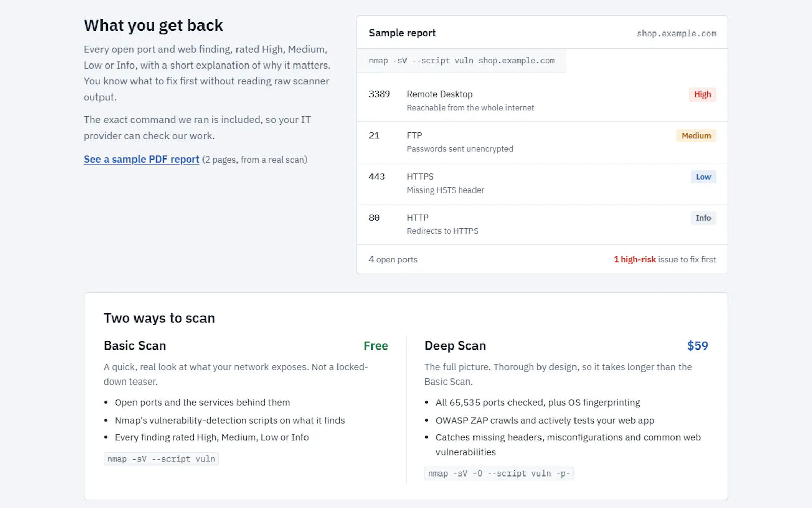Image resolution: width=812 pixels, height=508 pixels.
Task: Click 'Catches missing headers' bullet
Action: (x=568, y=444)
